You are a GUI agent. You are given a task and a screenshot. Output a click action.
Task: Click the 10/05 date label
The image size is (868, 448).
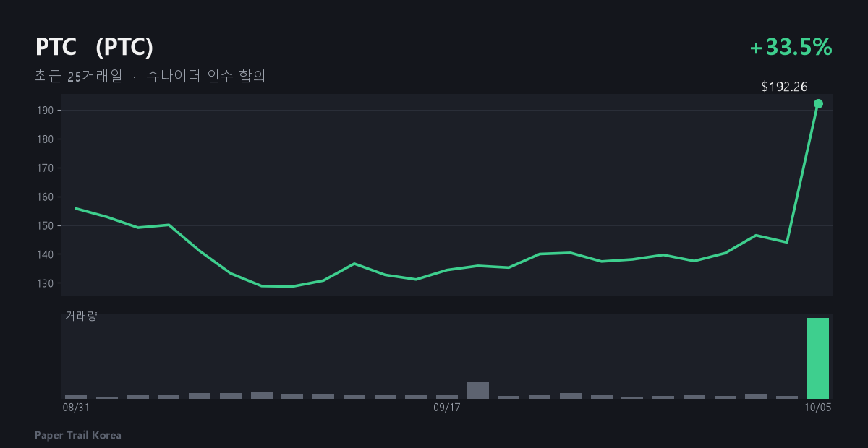818,408
